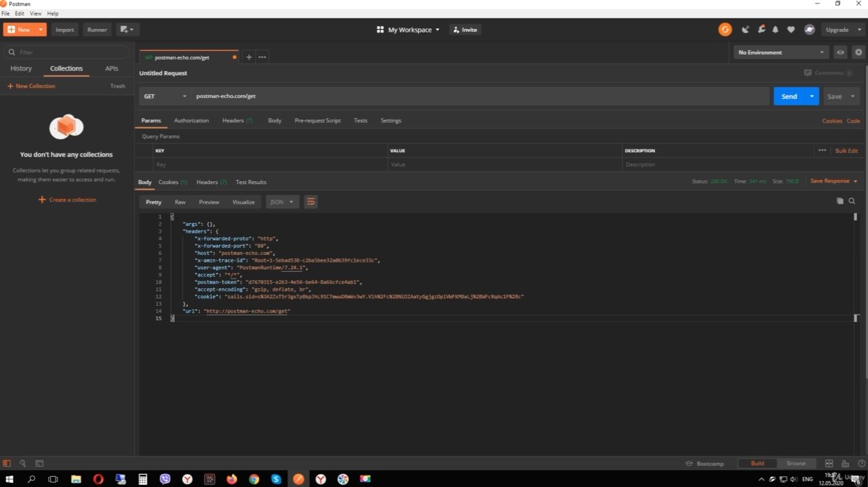
Task: Switch to the APIs sidebar tab
Action: 112,68
